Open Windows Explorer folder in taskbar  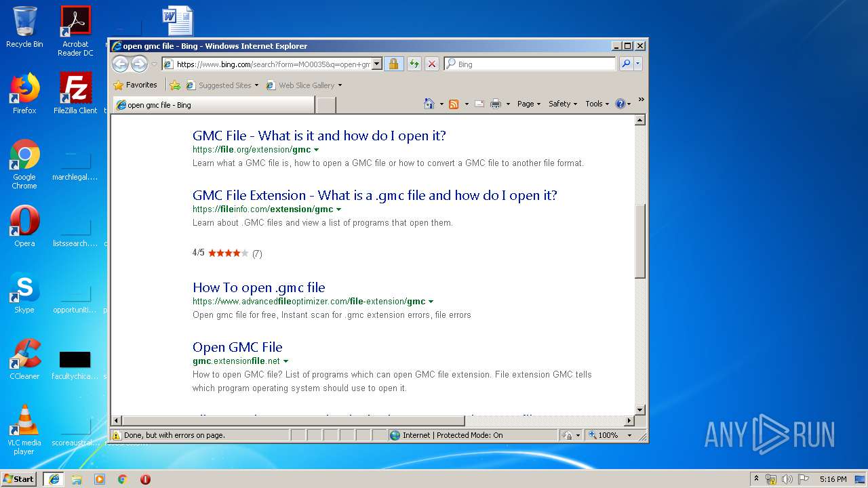coord(77,479)
